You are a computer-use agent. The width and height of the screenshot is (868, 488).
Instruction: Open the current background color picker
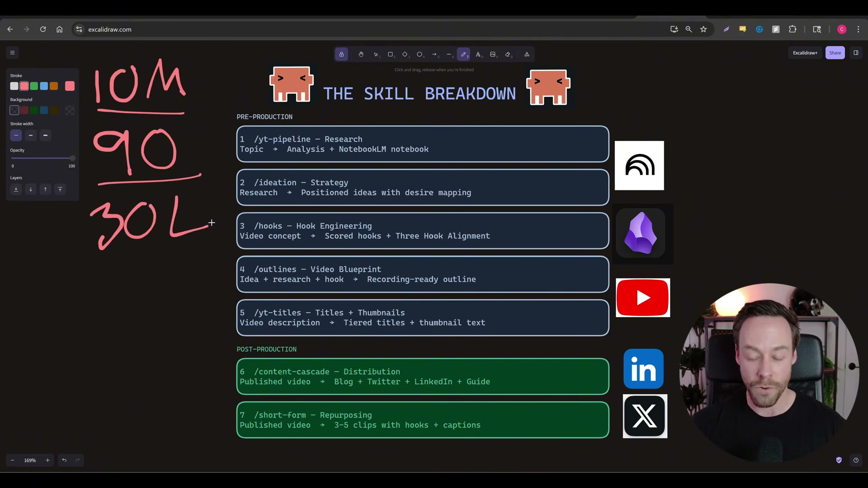pos(70,110)
